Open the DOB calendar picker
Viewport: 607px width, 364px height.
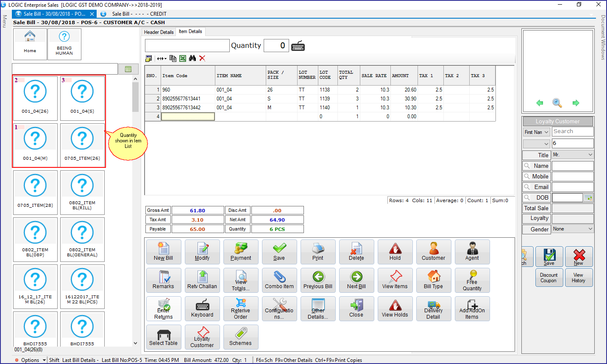(x=588, y=197)
